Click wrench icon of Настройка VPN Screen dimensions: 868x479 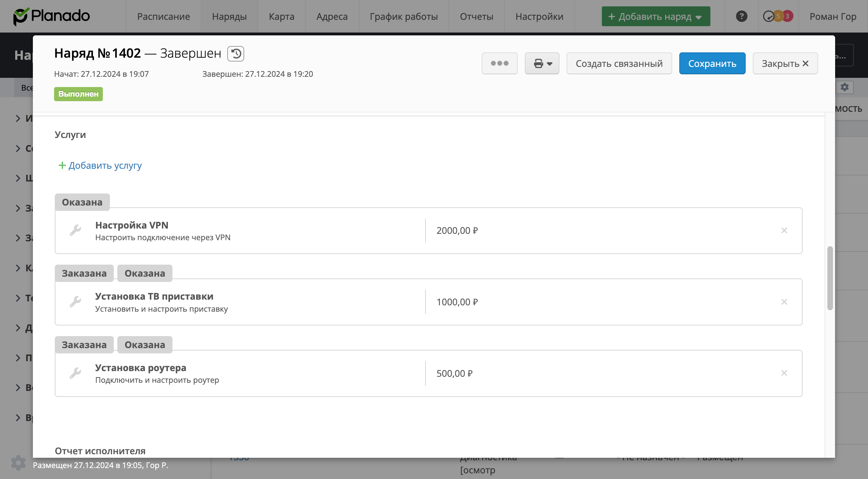click(x=75, y=231)
